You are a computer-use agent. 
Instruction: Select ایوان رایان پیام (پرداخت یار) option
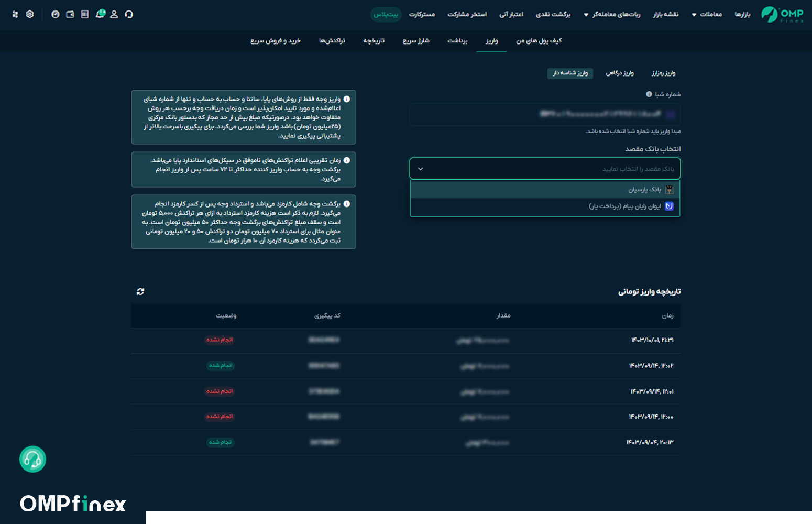tap(545, 206)
